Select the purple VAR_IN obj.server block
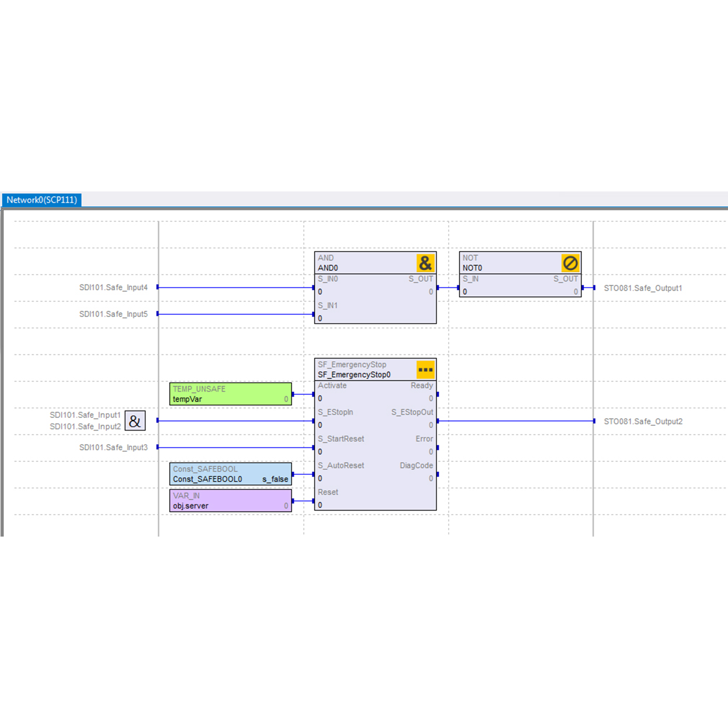 pos(231,501)
